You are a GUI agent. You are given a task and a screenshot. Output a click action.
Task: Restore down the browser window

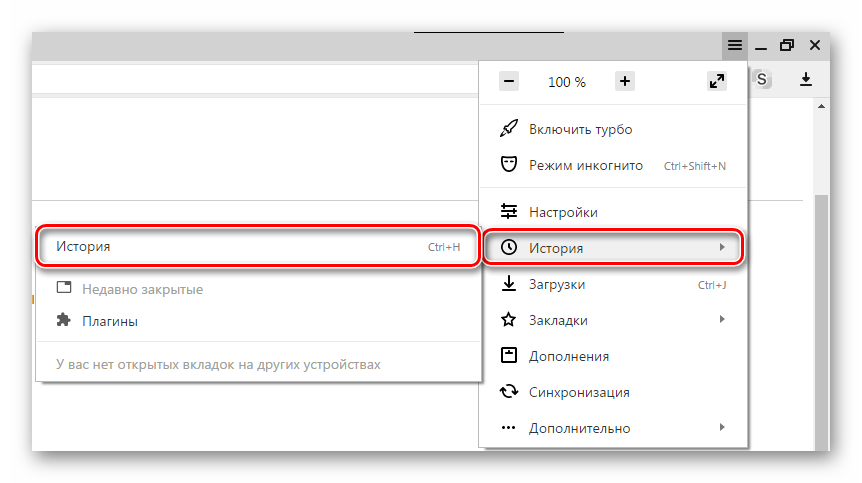tap(787, 45)
